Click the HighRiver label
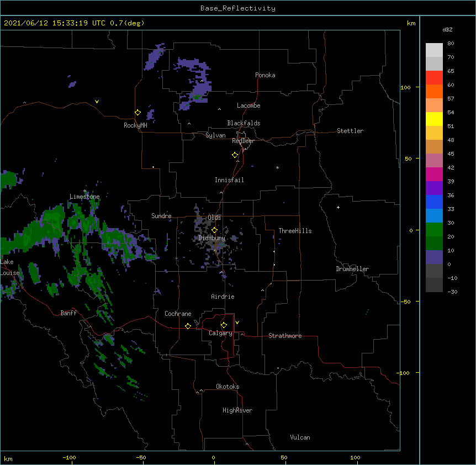Image resolution: width=476 pixels, height=465 pixels. click(237, 410)
